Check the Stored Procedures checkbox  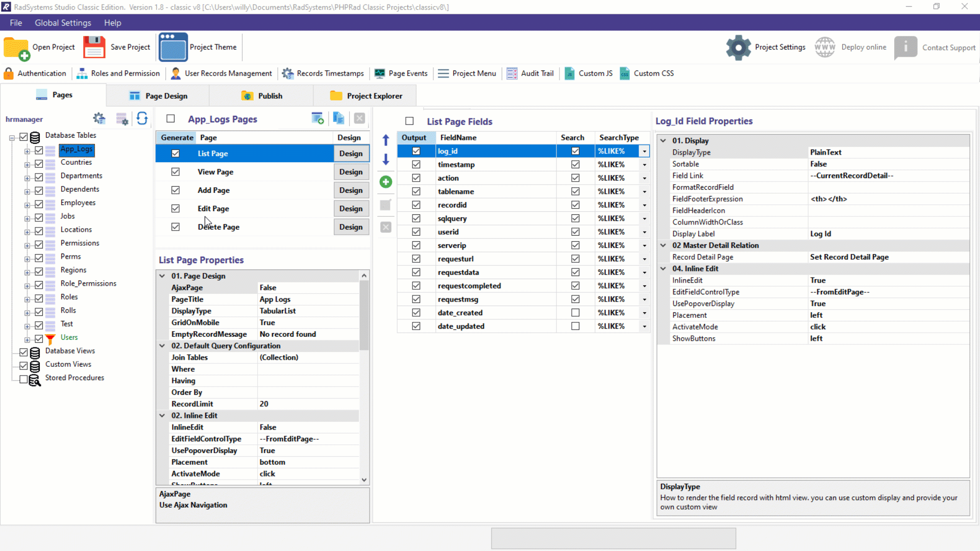tap(23, 379)
